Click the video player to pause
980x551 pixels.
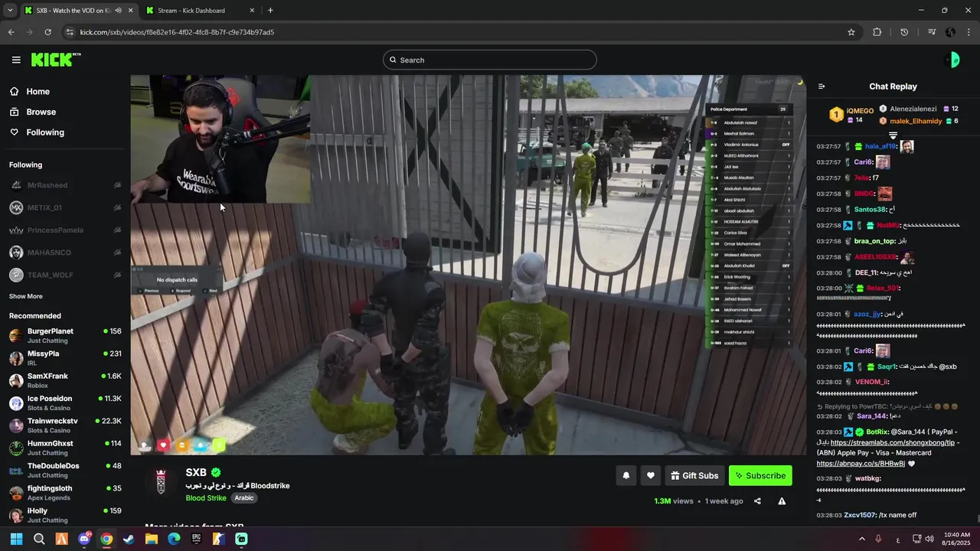(468, 265)
